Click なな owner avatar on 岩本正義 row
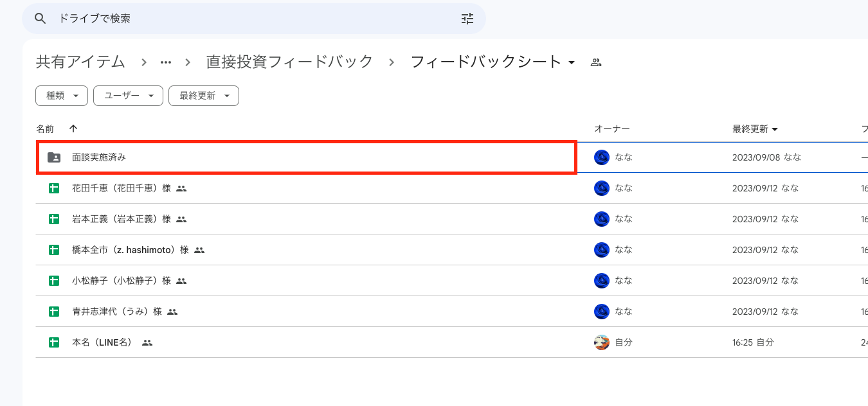This screenshot has height=406, width=868. 602,218
